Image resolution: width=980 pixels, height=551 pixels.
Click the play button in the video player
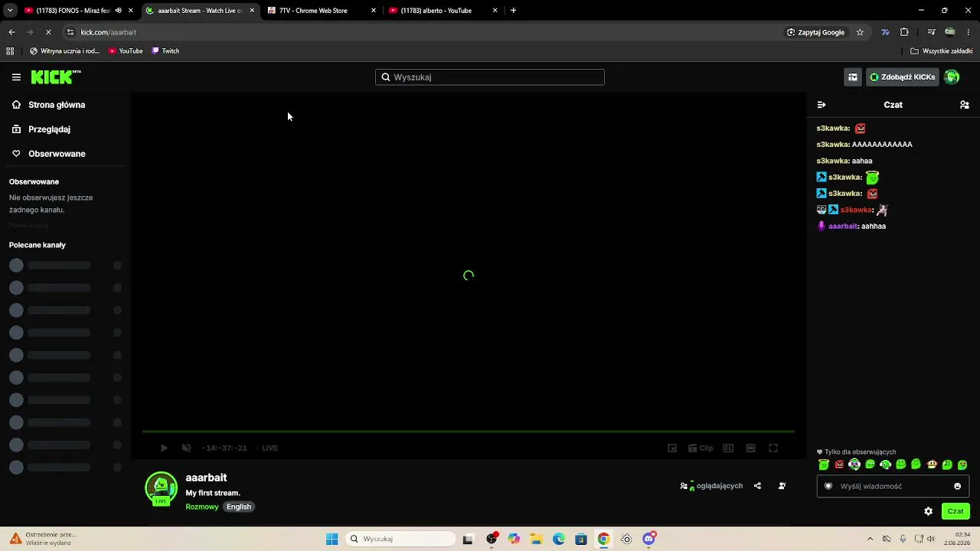point(163,448)
